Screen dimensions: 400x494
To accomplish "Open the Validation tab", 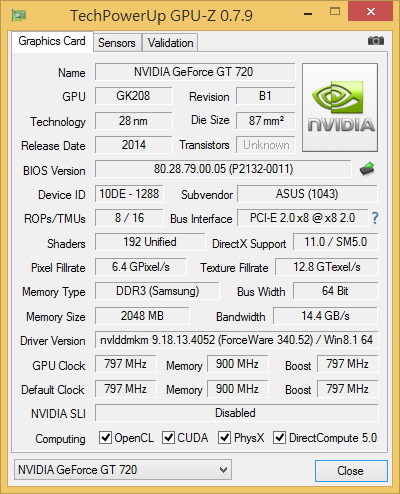I will 170,43.
